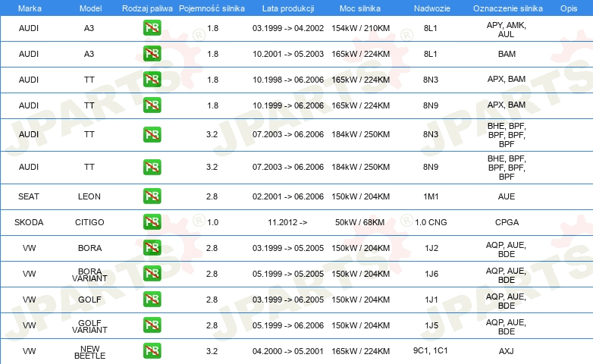Click production dates 10.1998 -> 06.2006

tap(288, 80)
